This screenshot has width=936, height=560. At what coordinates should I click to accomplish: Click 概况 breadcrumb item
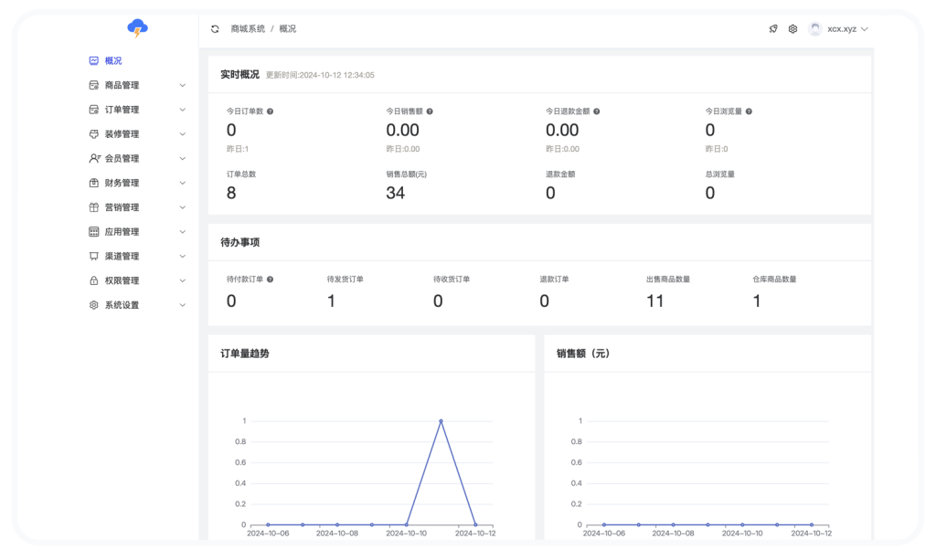tap(288, 28)
